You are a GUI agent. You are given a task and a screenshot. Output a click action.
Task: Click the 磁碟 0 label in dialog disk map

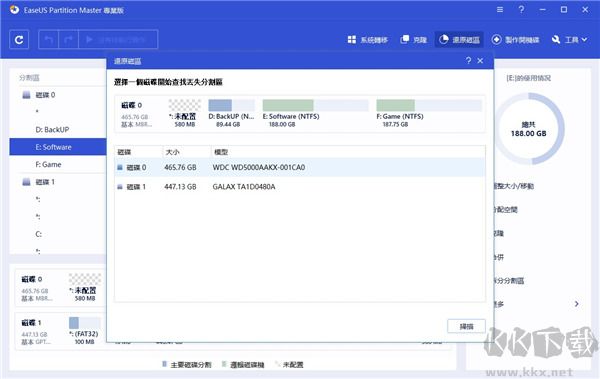coord(132,105)
